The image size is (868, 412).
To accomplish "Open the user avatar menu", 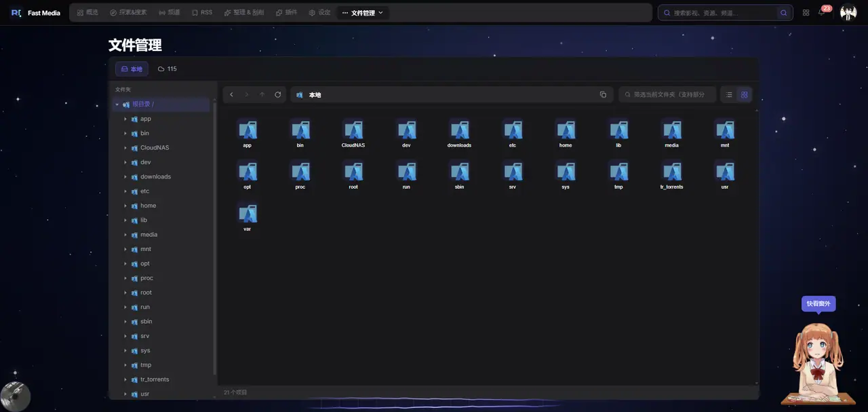I will (848, 12).
